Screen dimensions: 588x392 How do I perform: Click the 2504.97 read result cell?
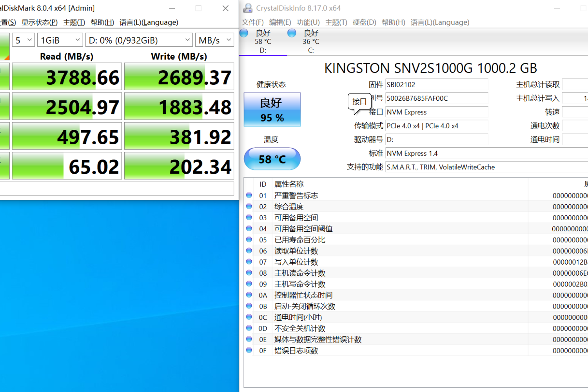pos(67,107)
